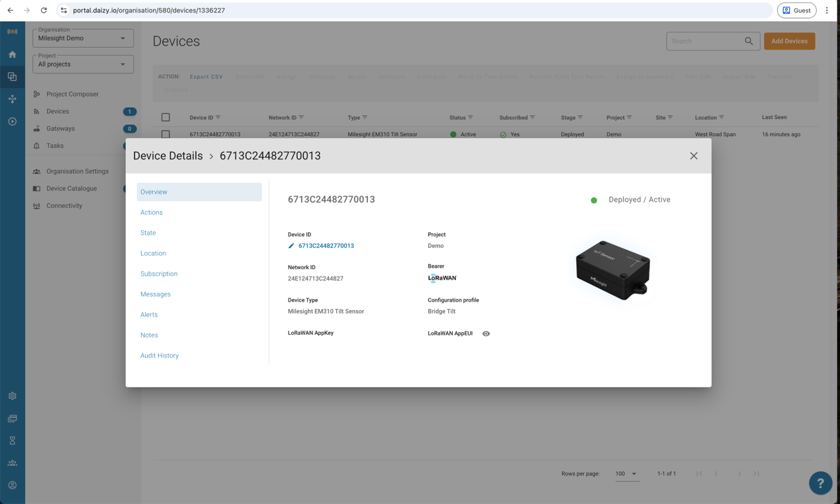Open the account profile icon in left rail
Image resolution: width=840 pixels, height=504 pixels.
pos(12,485)
